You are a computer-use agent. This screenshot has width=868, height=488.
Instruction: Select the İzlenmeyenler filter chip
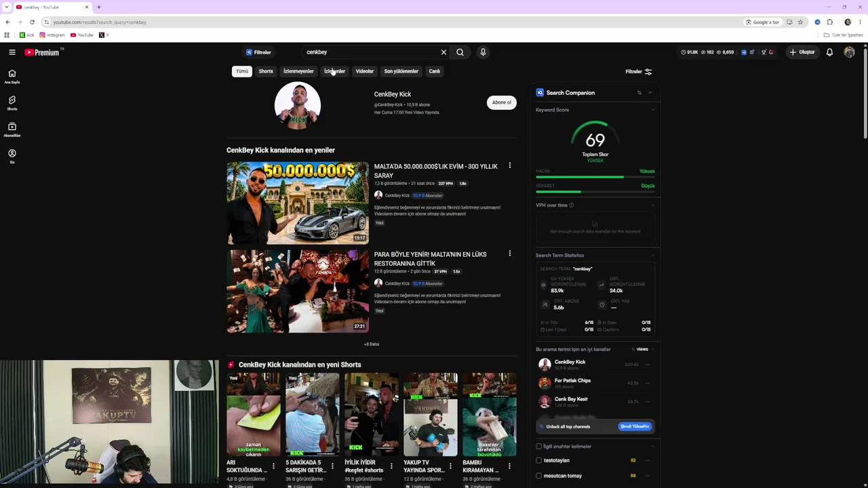(298, 71)
